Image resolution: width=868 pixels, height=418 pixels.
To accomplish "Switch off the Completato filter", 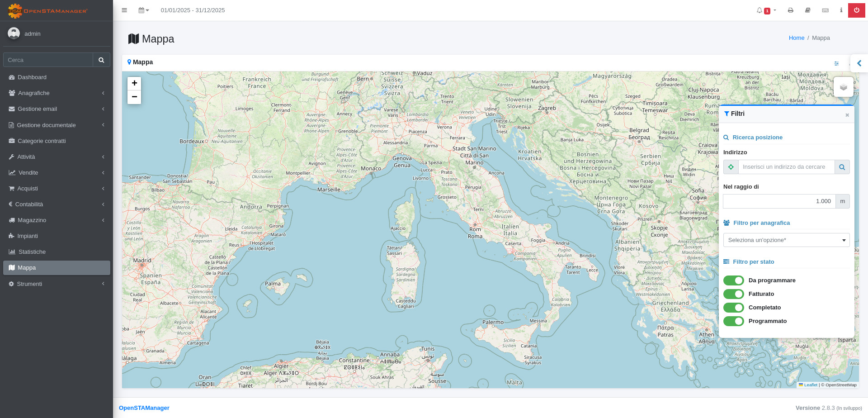I will click(733, 308).
